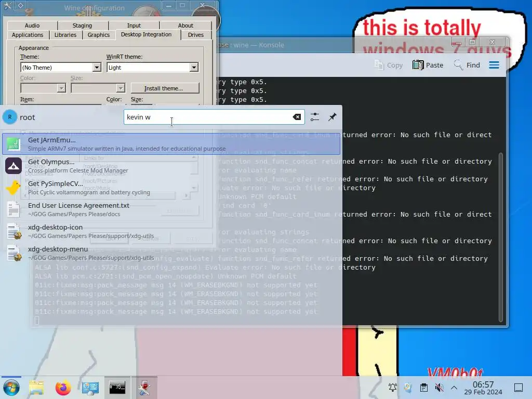Open the system settings taskbar icon
Image resolution: width=532 pixels, height=399 pixels.
(90, 388)
